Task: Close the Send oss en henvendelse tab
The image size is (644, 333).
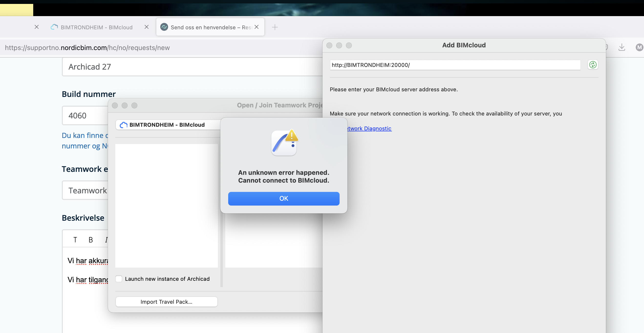Action: [x=257, y=27]
